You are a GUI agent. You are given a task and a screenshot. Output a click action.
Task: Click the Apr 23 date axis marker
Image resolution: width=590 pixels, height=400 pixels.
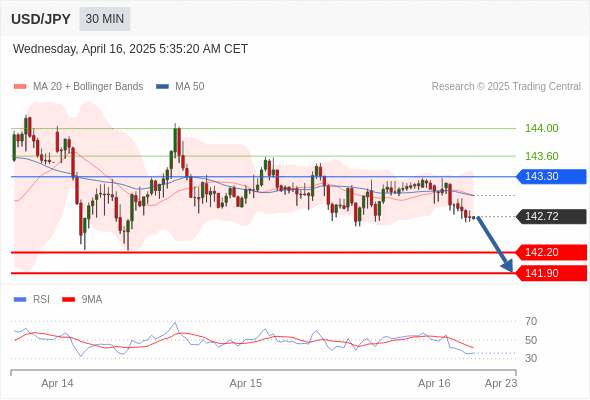point(501,383)
